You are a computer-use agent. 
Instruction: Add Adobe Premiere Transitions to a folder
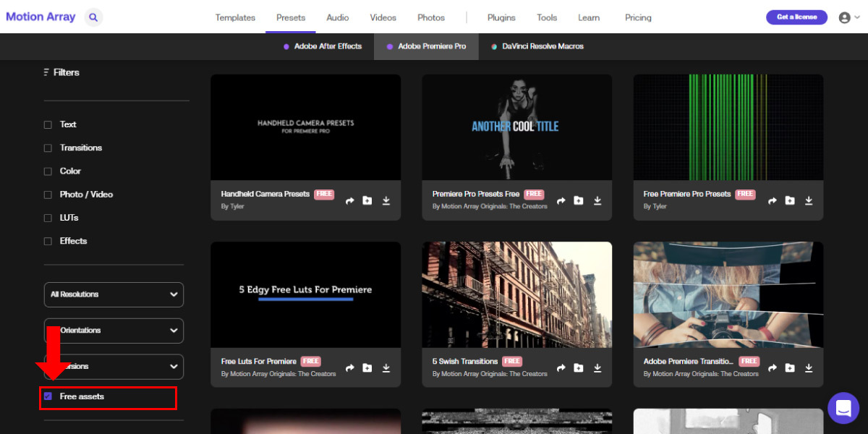click(x=790, y=367)
